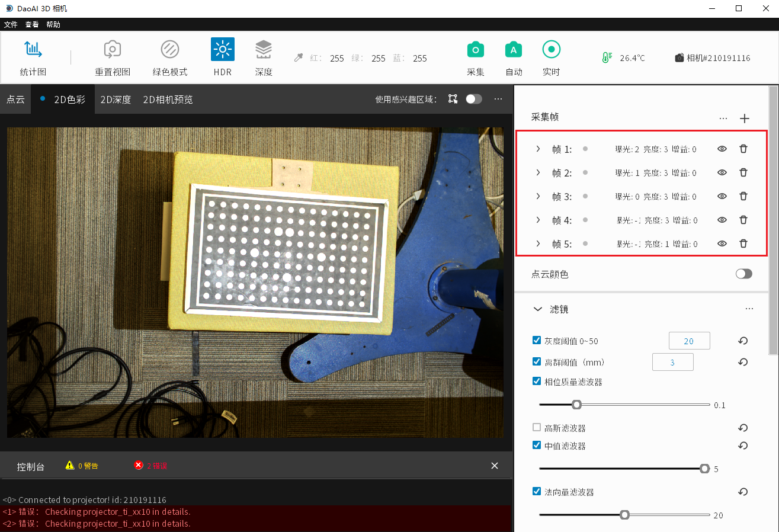Collapse the 滤镜 section
This screenshot has height=532, width=779.
point(538,309)
